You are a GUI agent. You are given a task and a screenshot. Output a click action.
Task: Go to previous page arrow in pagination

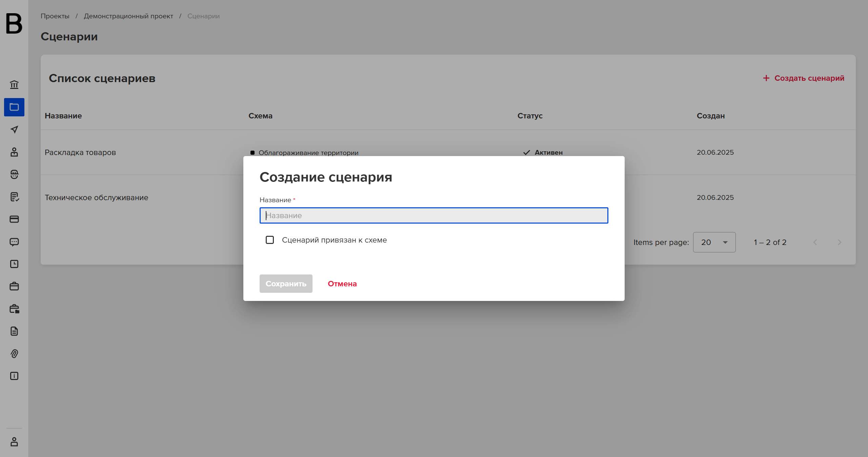[815, 242]
